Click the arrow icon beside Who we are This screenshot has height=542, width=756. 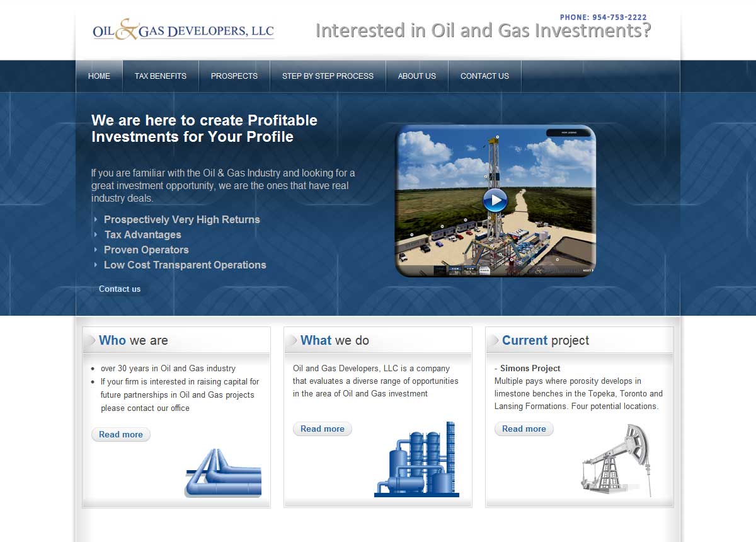[x=91, y=341]
